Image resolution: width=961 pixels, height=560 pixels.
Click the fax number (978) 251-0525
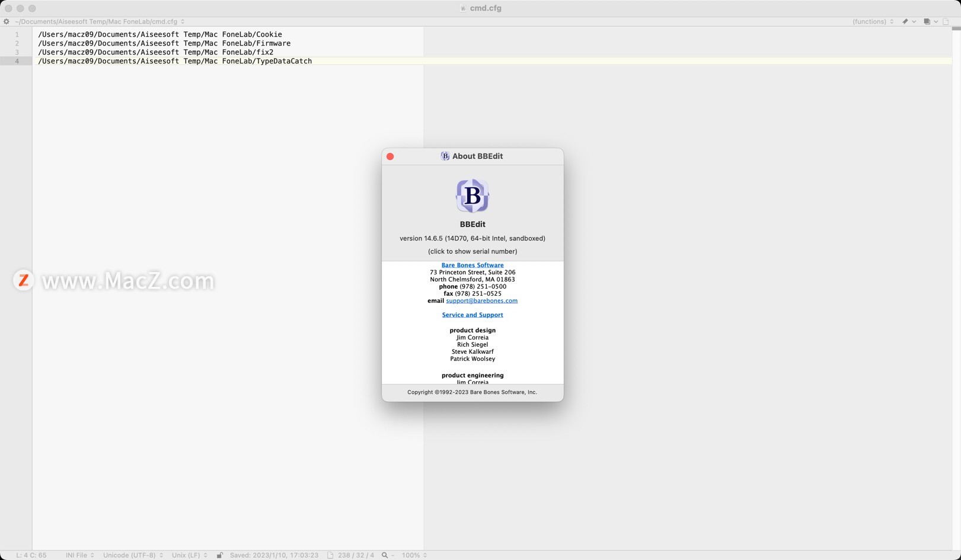click(478, 293)
